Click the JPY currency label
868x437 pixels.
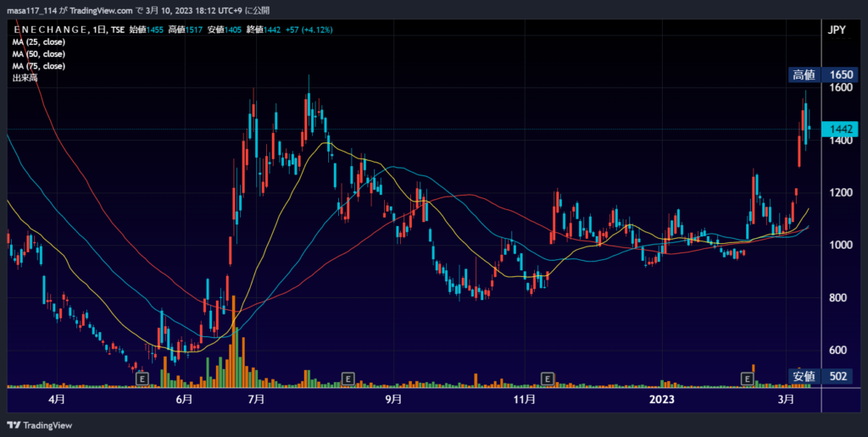pos(837,30)
